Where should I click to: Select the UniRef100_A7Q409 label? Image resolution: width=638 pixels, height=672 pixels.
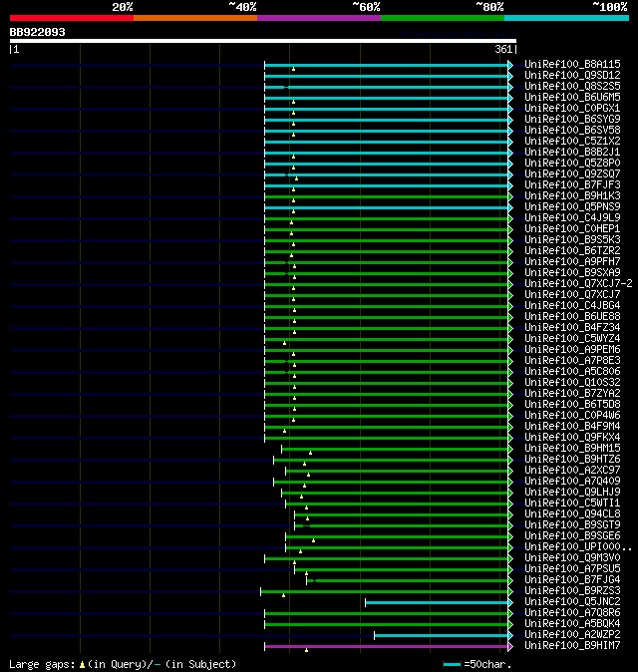point(572,482)
